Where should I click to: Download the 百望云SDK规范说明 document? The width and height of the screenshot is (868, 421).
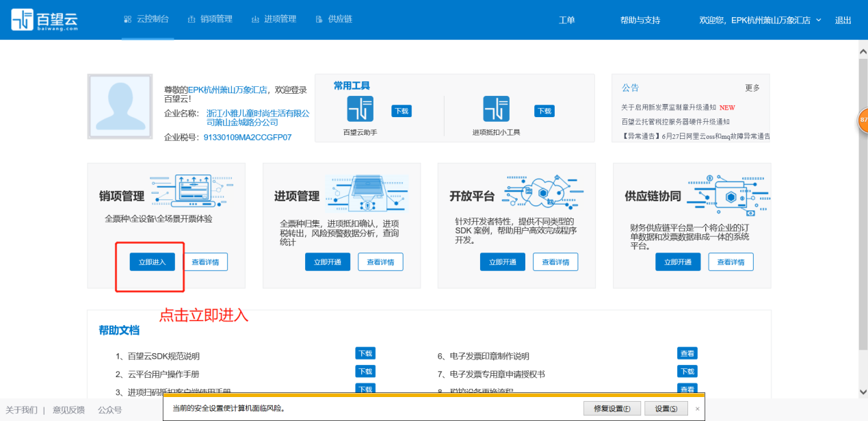pos(365,353)
